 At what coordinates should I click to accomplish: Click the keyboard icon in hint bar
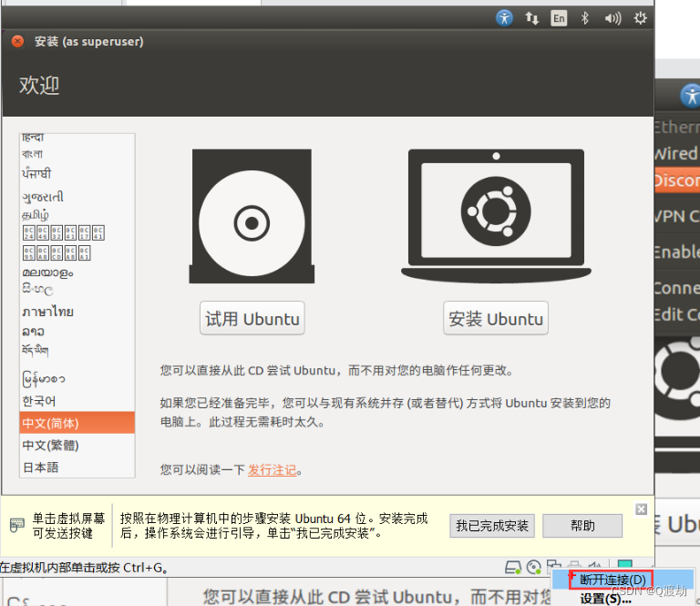(17, 525)
